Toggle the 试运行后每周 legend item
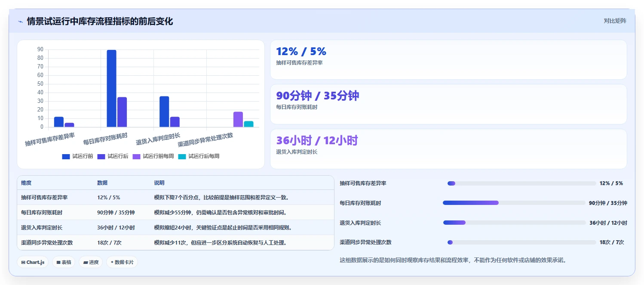This screenshot has height=285, width=644. [x=199, y=156]
